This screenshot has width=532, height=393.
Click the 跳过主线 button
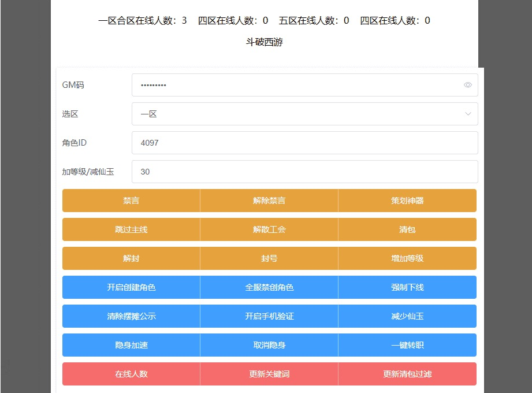coord(131,229)
